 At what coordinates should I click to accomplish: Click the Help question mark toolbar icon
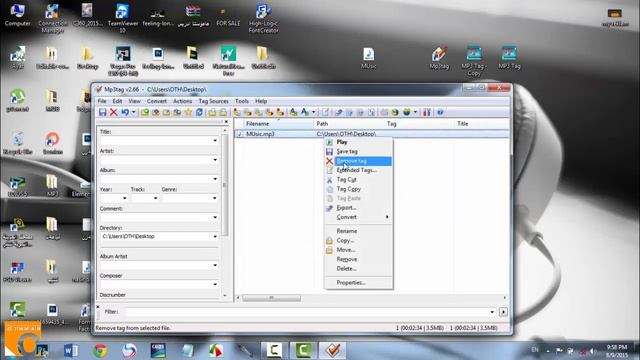(x=440, y=112)
